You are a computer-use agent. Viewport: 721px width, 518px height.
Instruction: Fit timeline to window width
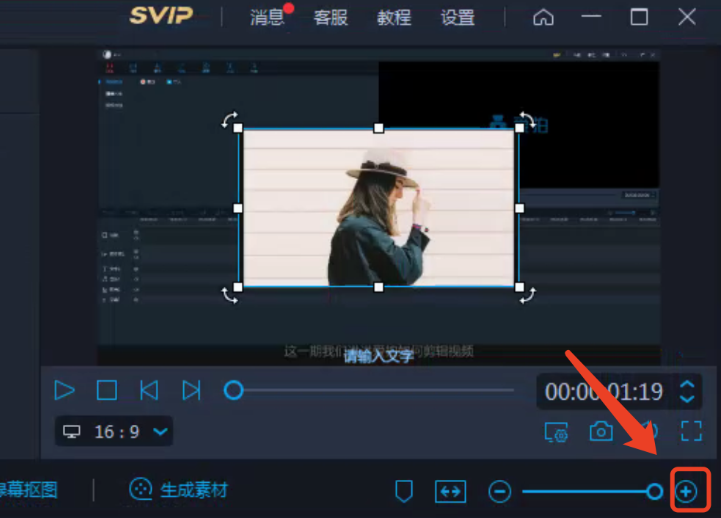[450, 491]
